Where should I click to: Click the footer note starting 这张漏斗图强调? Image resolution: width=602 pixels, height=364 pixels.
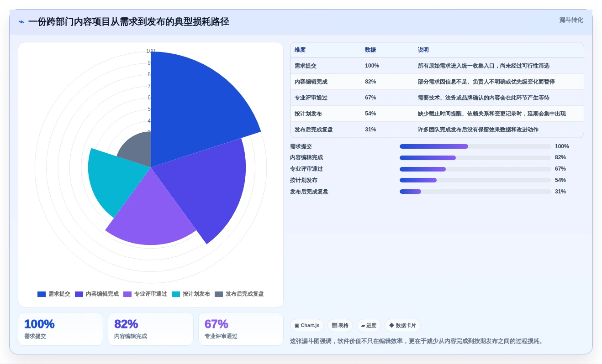coord(417,341)
